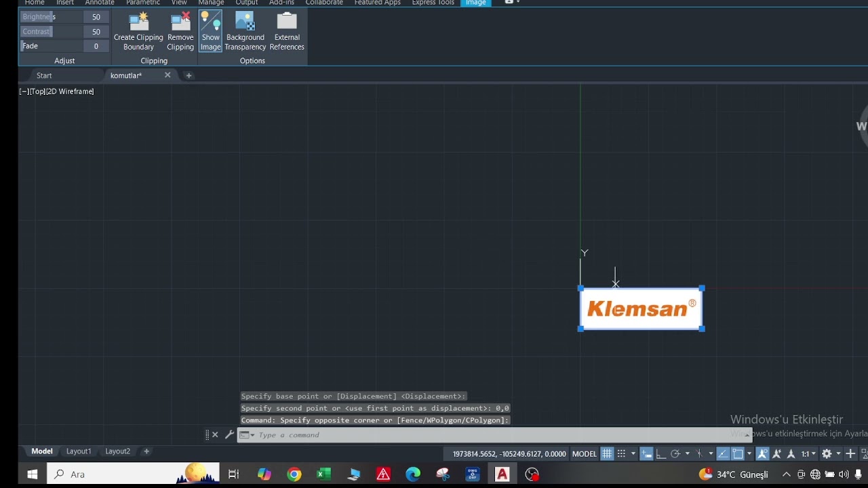Adjust the Brightness slider
This screenshot has width=868, height=488.
point(51,17)
